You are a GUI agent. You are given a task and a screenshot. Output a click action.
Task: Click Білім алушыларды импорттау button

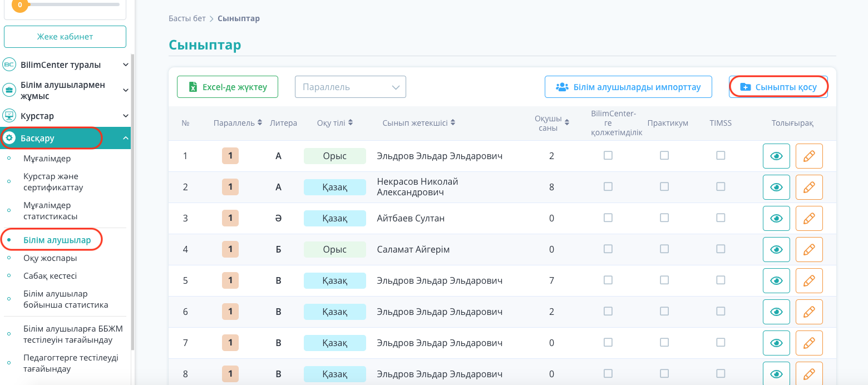coord(628,87)
